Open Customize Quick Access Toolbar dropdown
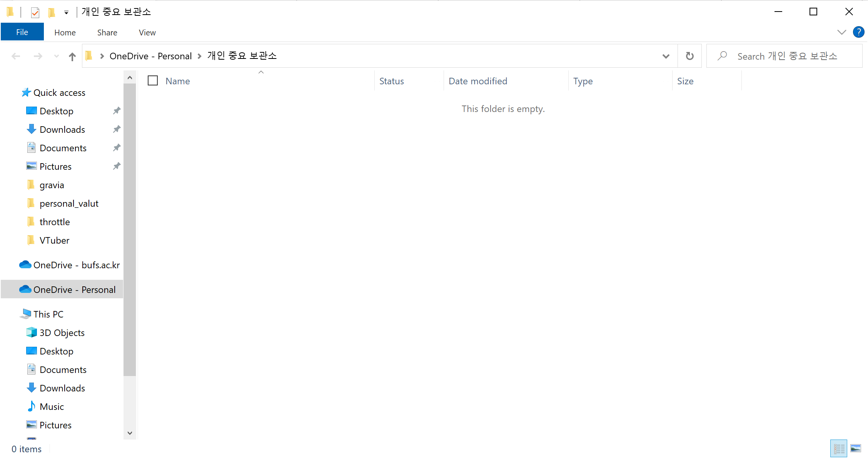Screen dimensions: 868x458 point(66,13)
